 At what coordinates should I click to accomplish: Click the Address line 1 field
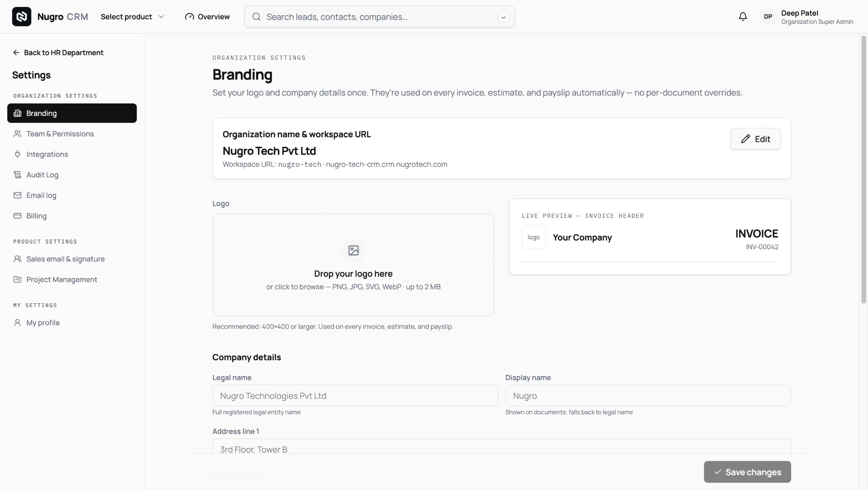(x=502, y=446)
